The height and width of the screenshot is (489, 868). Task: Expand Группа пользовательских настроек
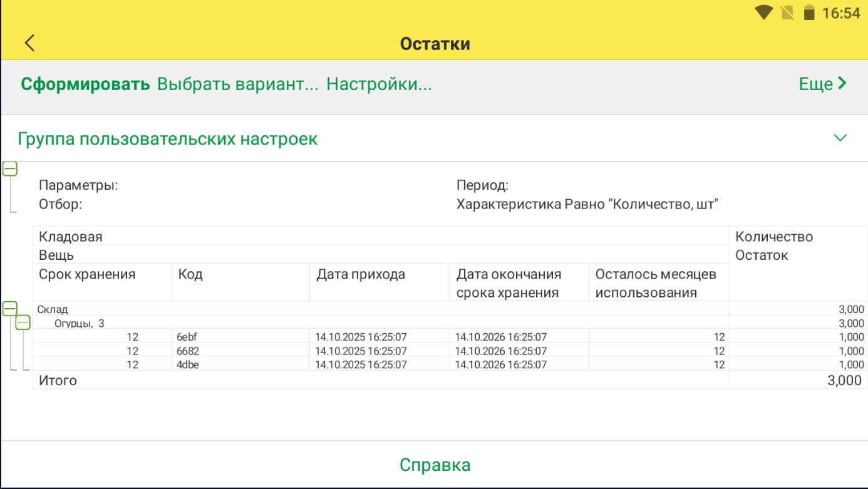(x=840, y=138)
